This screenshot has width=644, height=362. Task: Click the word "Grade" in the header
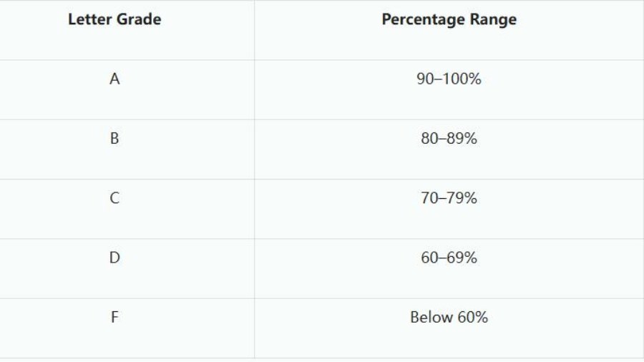(139, 19)
